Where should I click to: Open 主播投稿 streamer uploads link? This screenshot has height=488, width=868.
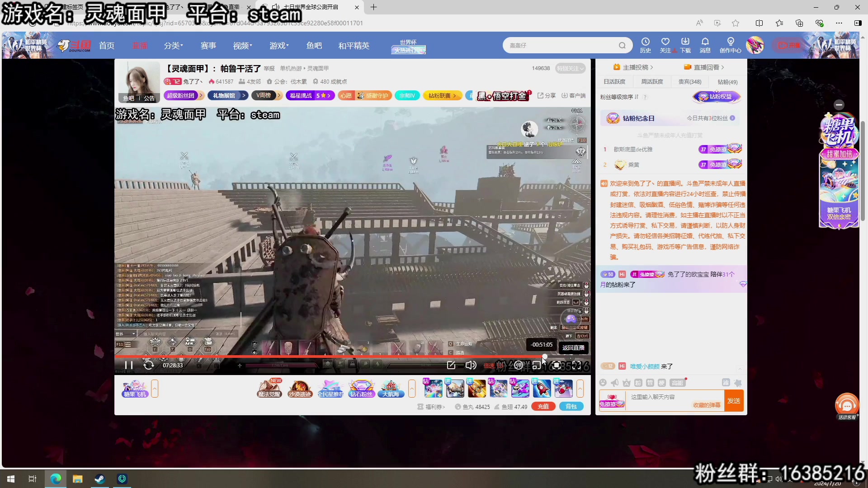click(x=633, y=67)
